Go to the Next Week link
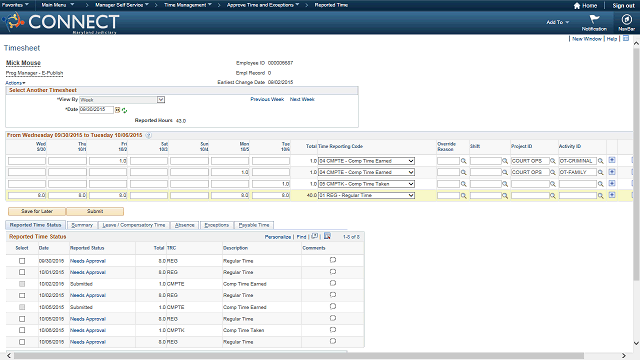The width and height of the screenshot is (640, 360). coord(302,99)
